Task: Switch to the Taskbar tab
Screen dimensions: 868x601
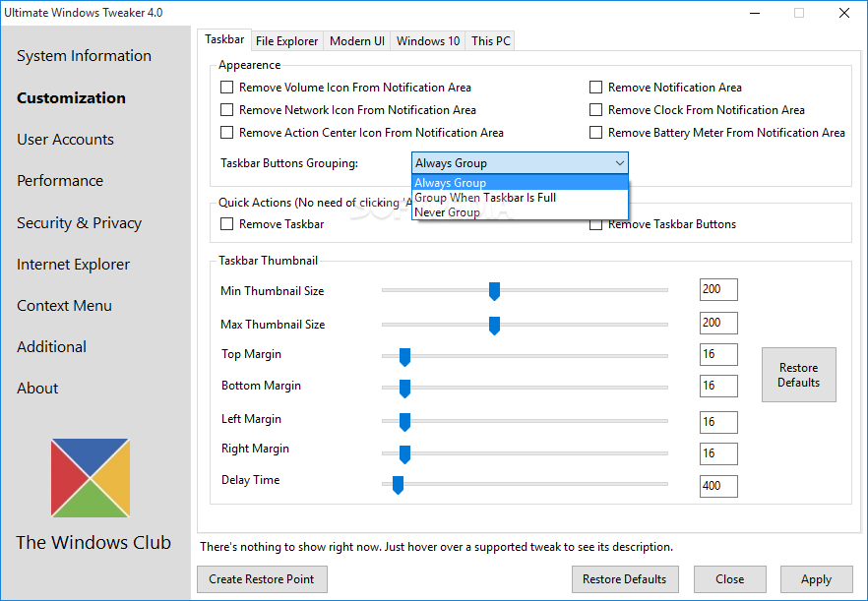Action: pos(224,39)
